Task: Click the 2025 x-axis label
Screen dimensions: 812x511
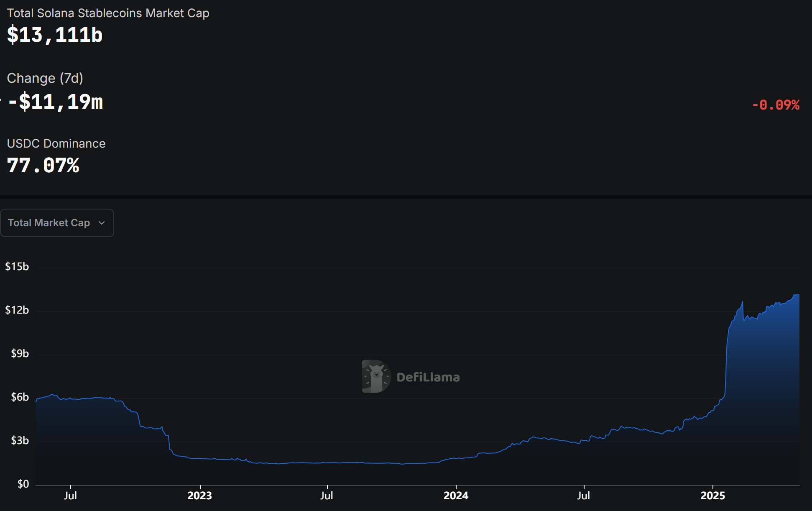Action: (x=712, y=496)
